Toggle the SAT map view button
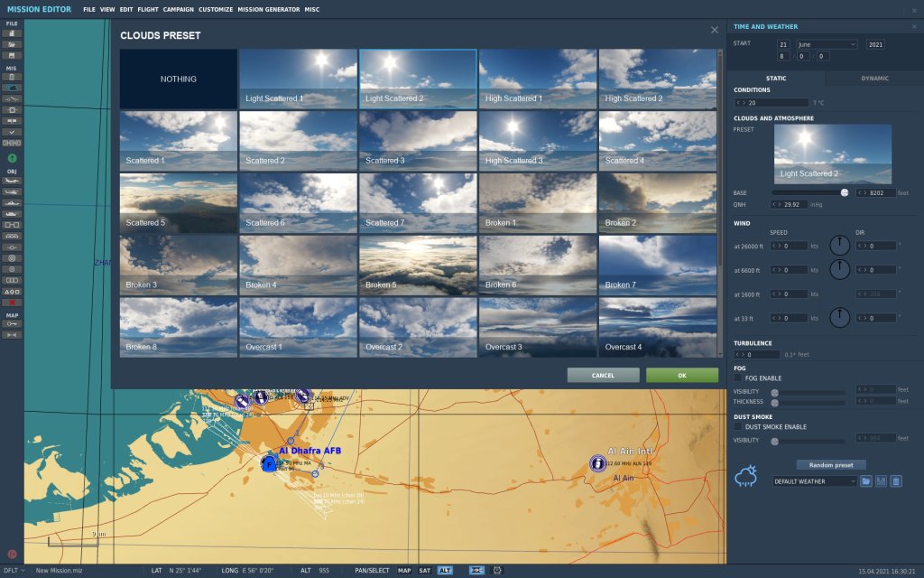924x578 pixels. click(425, 571)
